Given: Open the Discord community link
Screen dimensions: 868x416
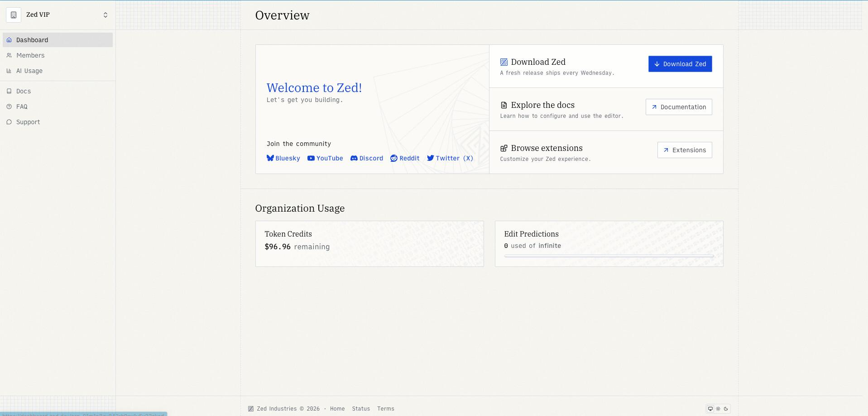Looking at the screenshot, I should 367,158.
